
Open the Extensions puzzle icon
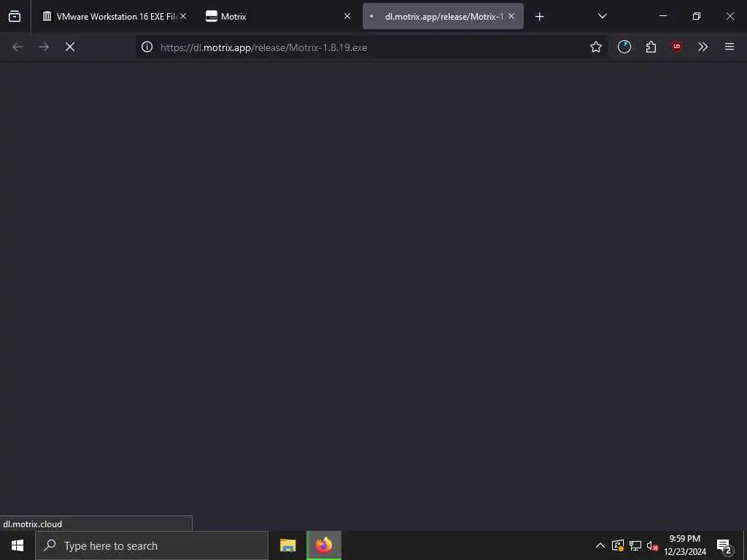point(651,47)
